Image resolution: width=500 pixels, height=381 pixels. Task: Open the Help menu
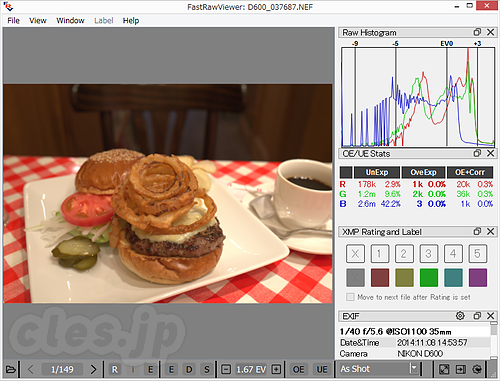(x=131, y=21)
